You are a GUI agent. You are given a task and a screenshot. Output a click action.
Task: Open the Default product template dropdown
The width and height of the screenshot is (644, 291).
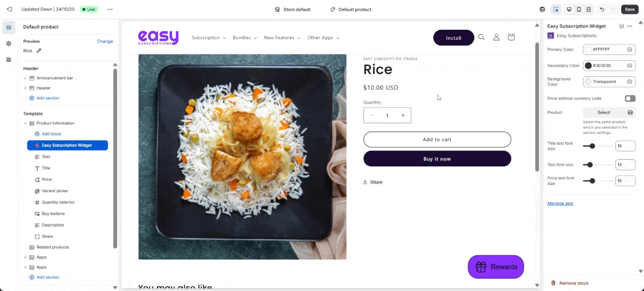pyautogui.click(x=351, y=10)
